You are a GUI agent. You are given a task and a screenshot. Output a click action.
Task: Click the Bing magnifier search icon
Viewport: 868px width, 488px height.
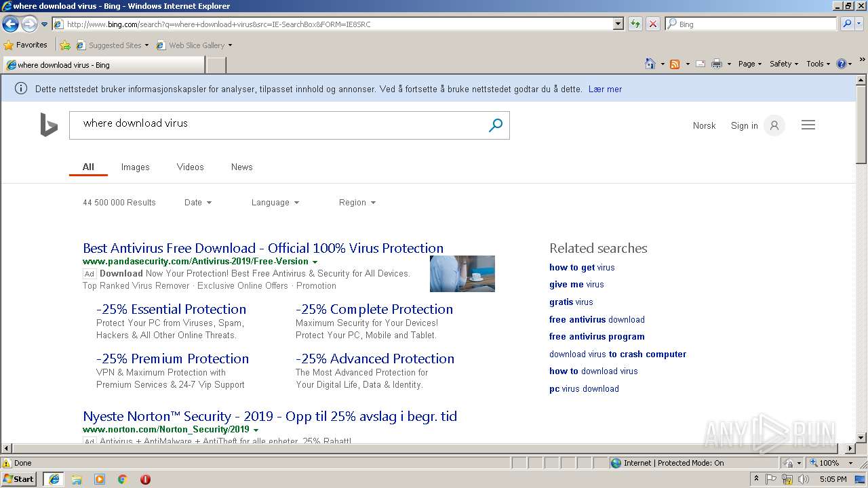[496, 125]
